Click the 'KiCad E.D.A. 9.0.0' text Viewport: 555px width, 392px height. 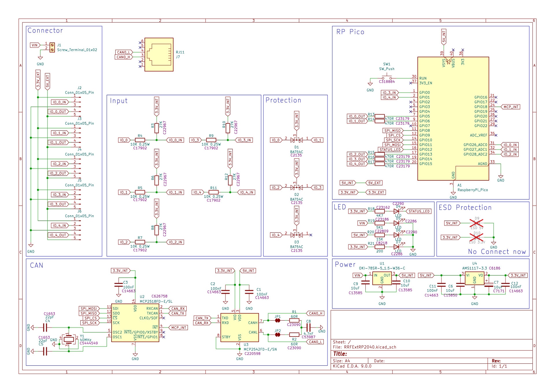pos(352,366)
